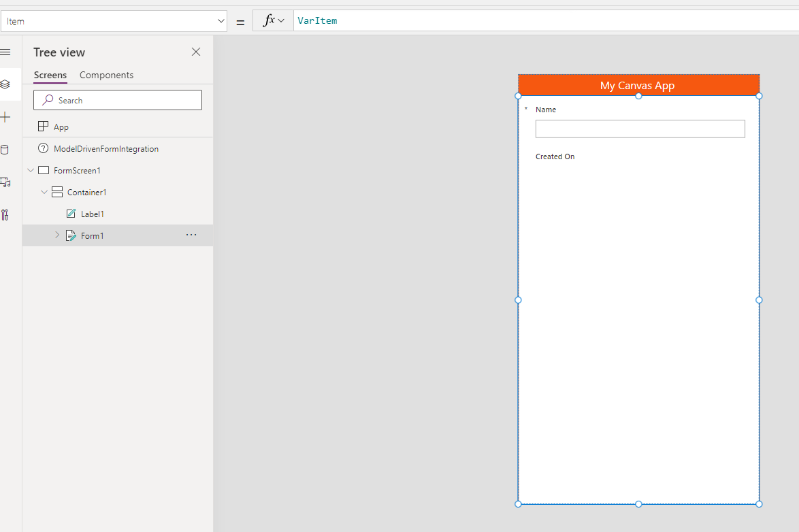Close the Tree view panel
Image resolution: width=799 pixels, height=532 pixels.
[x=196, y=52]
